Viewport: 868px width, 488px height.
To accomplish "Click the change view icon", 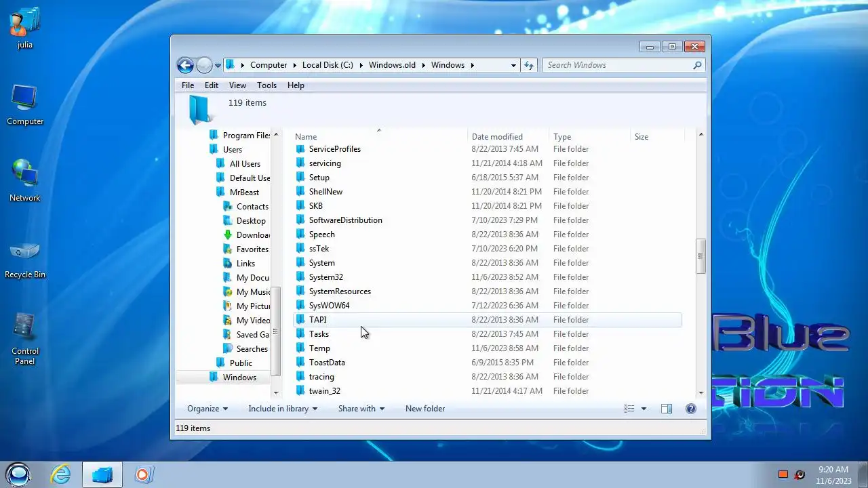I will [629, 409].
